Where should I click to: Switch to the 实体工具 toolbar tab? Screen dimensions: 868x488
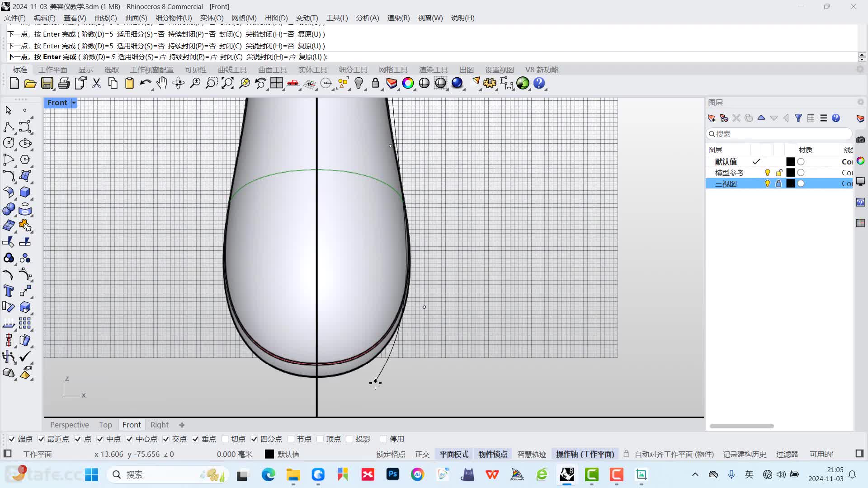(312, 70)
